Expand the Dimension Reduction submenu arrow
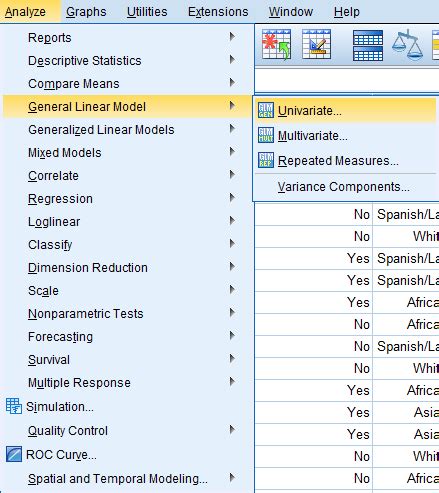This screenshot has width=439, height=493. tap(232, 267)
